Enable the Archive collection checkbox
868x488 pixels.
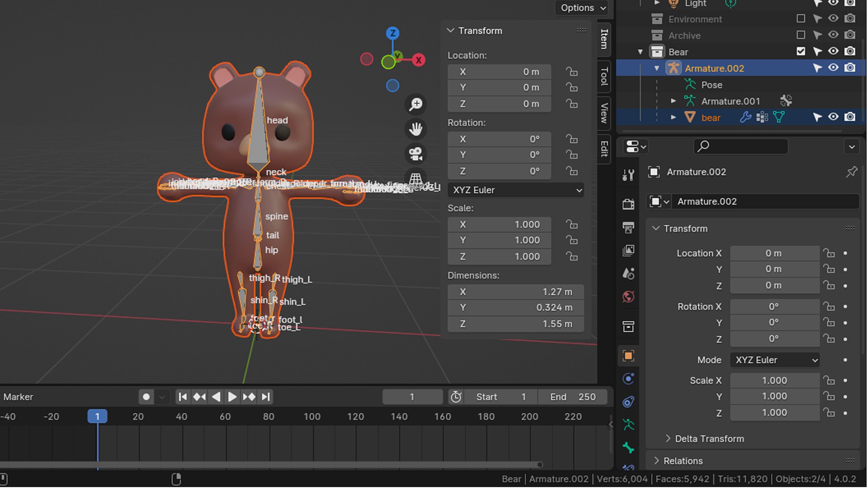801,35
